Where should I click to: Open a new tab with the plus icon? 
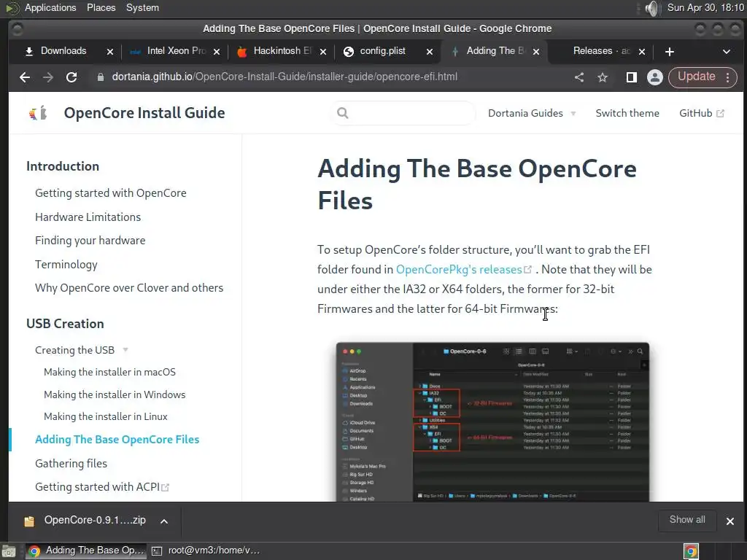click(670, 52)
